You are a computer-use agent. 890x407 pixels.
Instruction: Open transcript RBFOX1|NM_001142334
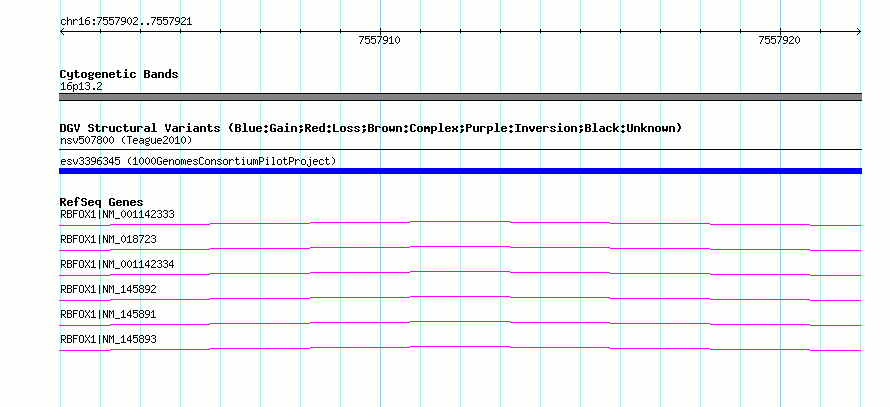pyautogui.click(x=117, y=265)
